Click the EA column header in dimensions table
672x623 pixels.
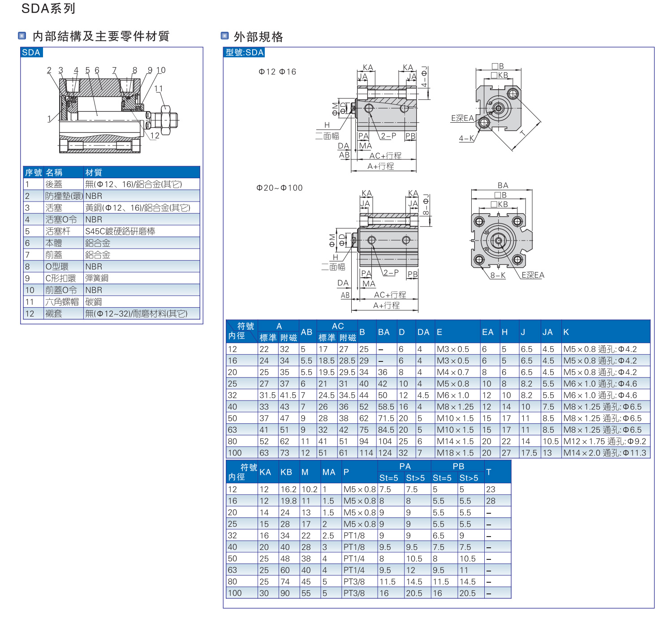tap(487, 332)
